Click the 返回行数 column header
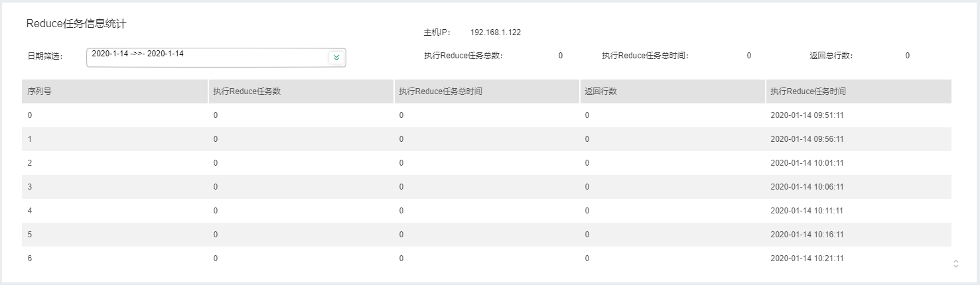This screenshot has width=980, height=285. click(x=600, y=91)
